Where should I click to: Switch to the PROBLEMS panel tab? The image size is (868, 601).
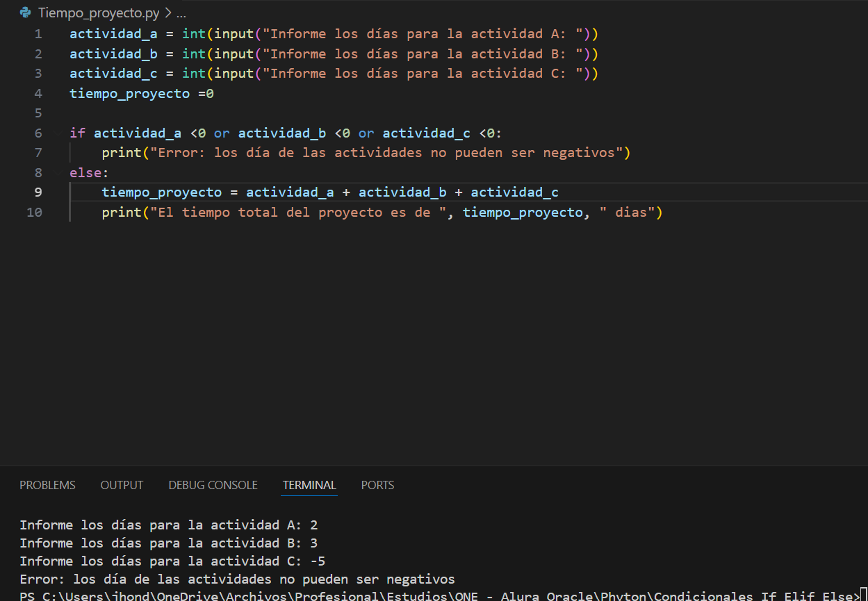[x=47, y=485]
